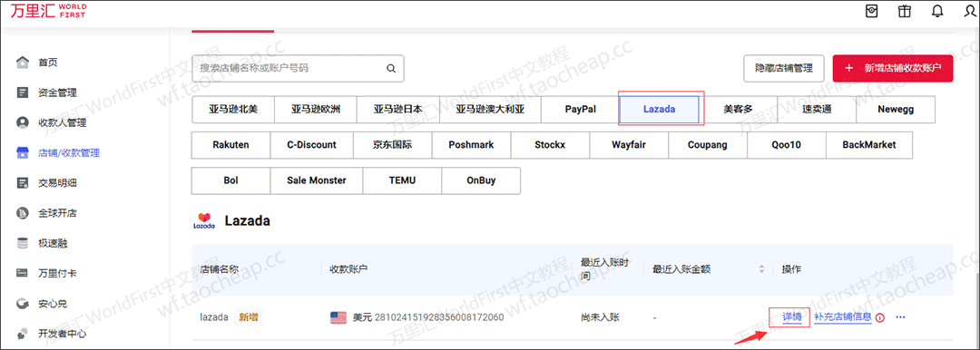The image size is (980, 350).
Task: Select the 亚马逊日本 platform tab
Action: (x=398, y=110)
